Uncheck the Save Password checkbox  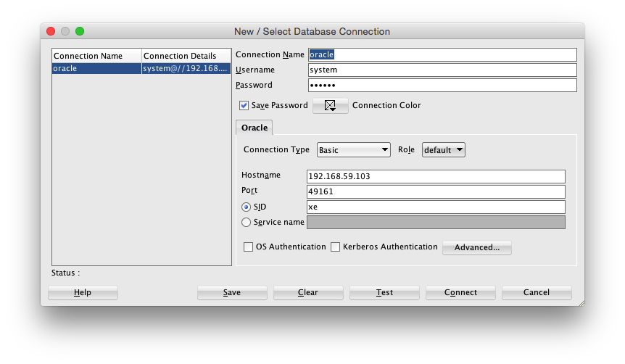244,106
